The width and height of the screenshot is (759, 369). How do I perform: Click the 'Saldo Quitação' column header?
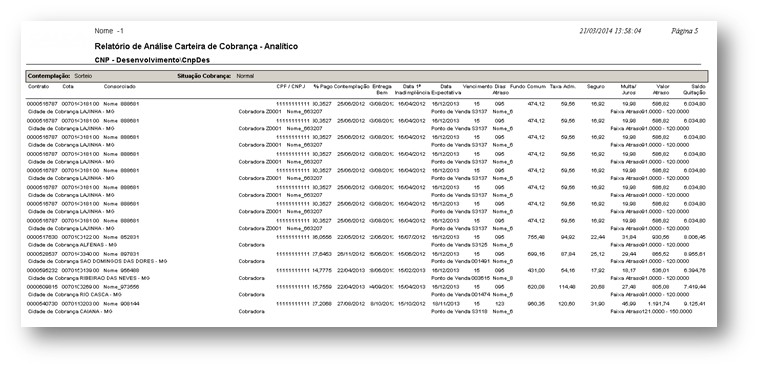click(x=694, y=89)
